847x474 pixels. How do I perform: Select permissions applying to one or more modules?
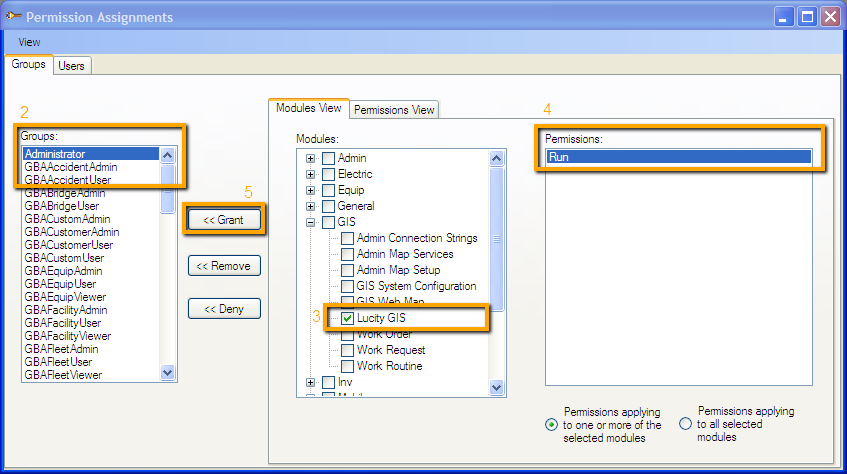[551, 425]
